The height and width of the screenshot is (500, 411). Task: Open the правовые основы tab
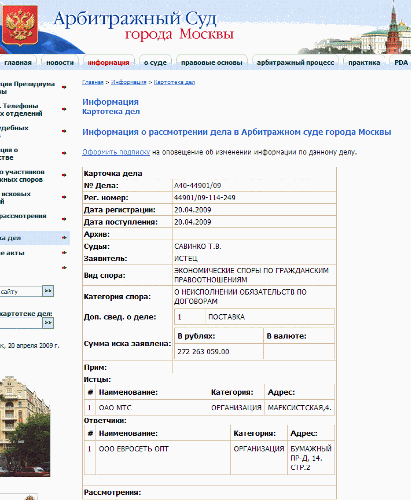pos(212,63)
